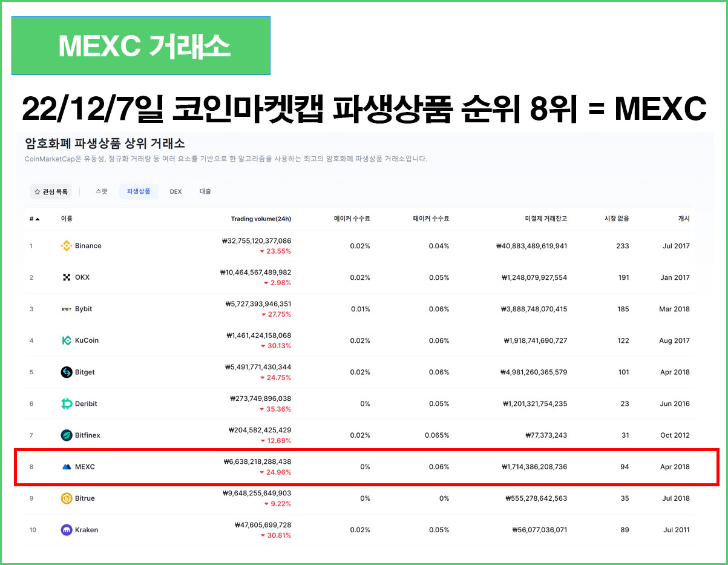Sort by the 이름 column header
Viewport: 728px width, 565px height.
pos(67,219)
